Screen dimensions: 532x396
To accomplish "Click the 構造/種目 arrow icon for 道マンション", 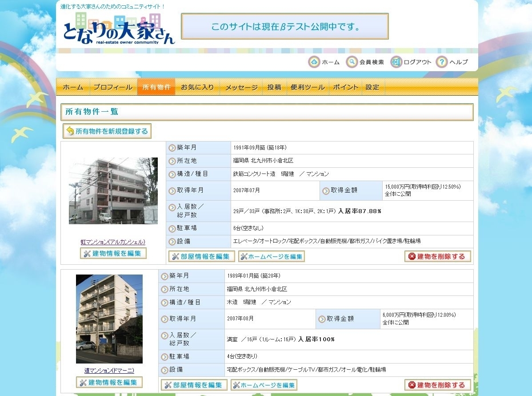I will 164,303.
